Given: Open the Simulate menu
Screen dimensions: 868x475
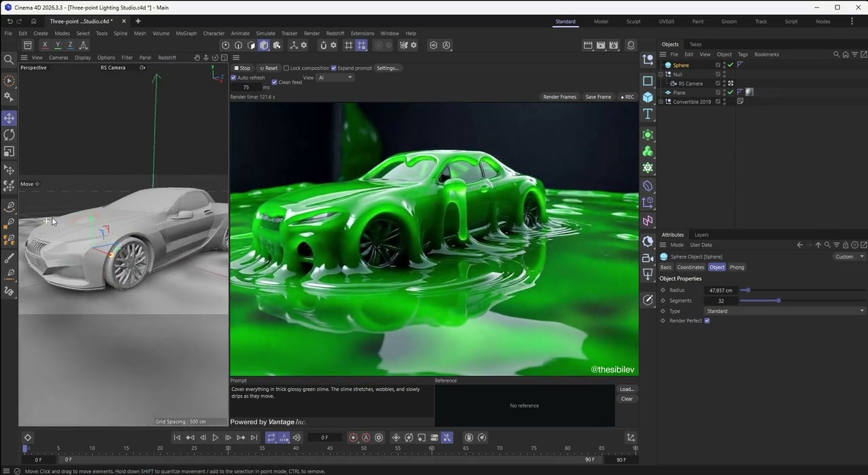Looking at the screenshot, I should [x=265, y=33].
